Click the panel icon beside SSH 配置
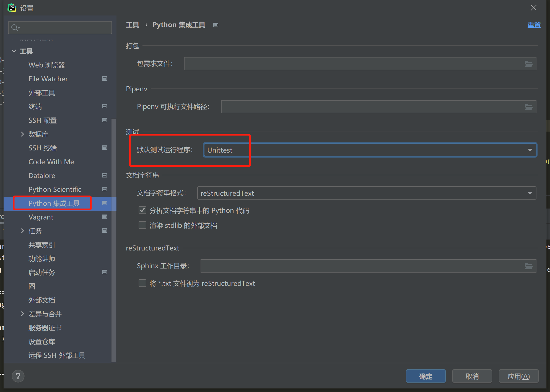 (x=105, y=120)
